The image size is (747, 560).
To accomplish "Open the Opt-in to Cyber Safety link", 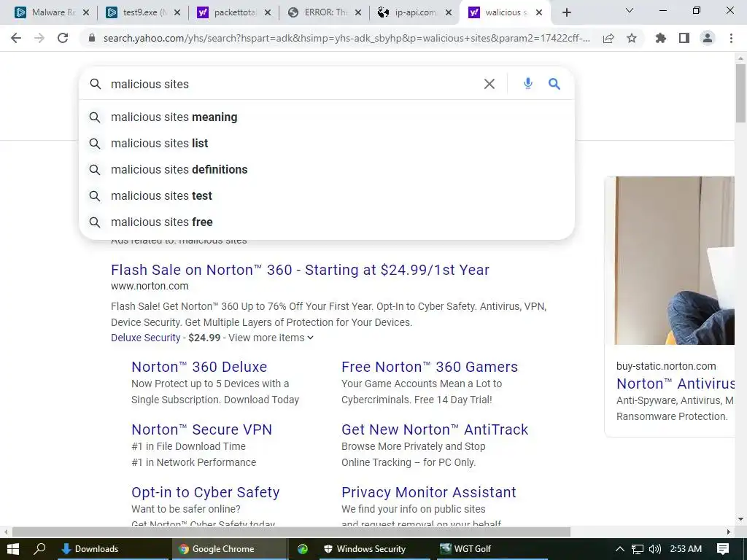I will click(x=205, y=492).
